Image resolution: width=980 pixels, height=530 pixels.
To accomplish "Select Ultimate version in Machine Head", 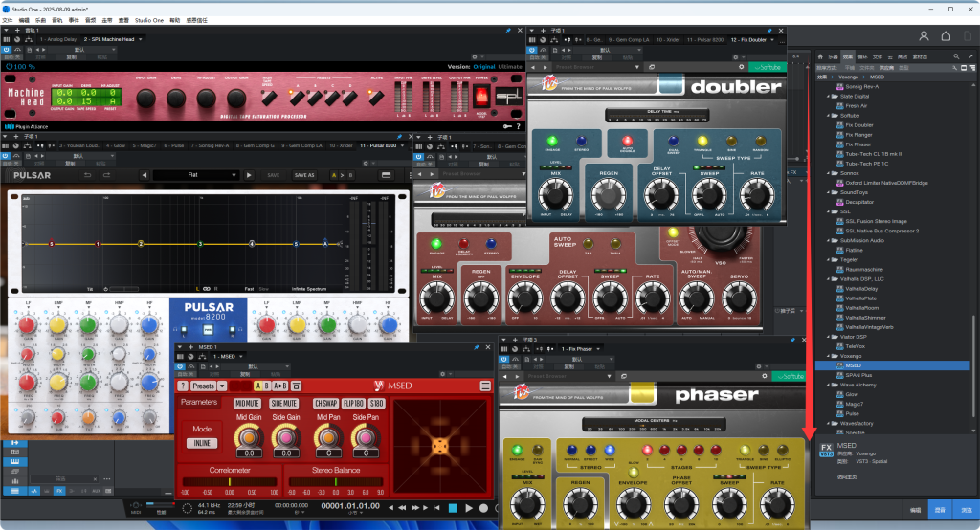I will [510, 66].
